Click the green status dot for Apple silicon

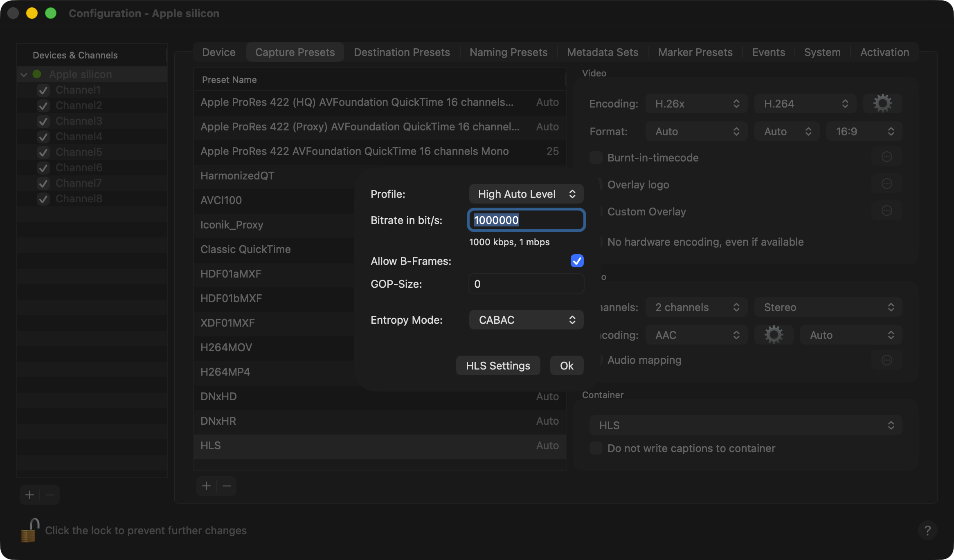coord(37,74)
